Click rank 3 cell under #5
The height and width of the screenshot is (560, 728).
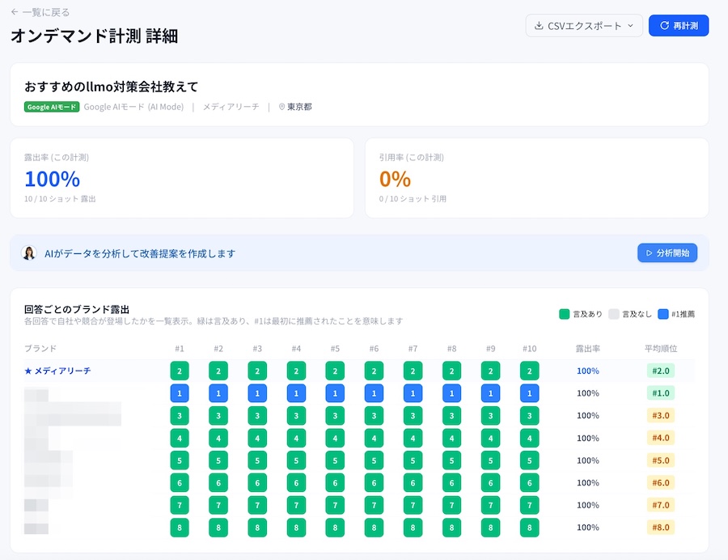click(x=335, y=416)
